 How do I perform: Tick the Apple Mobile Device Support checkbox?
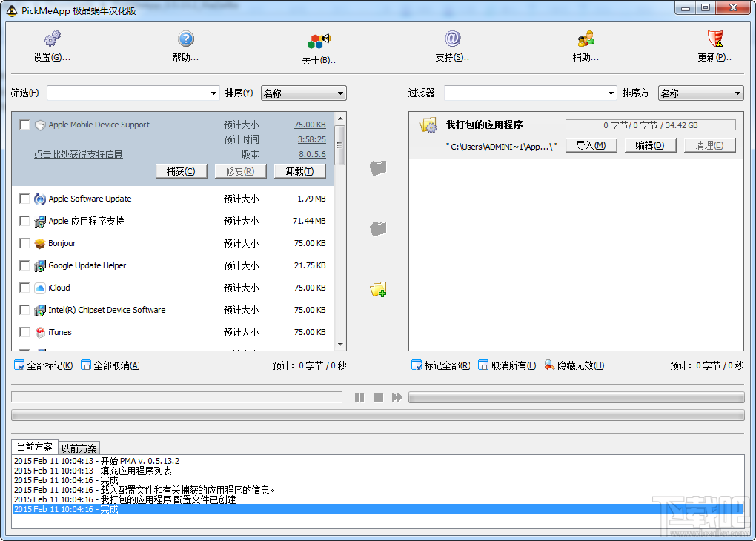coord(24,125)
